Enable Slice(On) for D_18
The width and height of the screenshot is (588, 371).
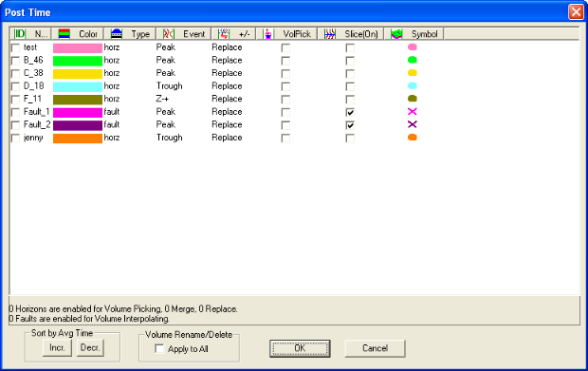(350, 86)
